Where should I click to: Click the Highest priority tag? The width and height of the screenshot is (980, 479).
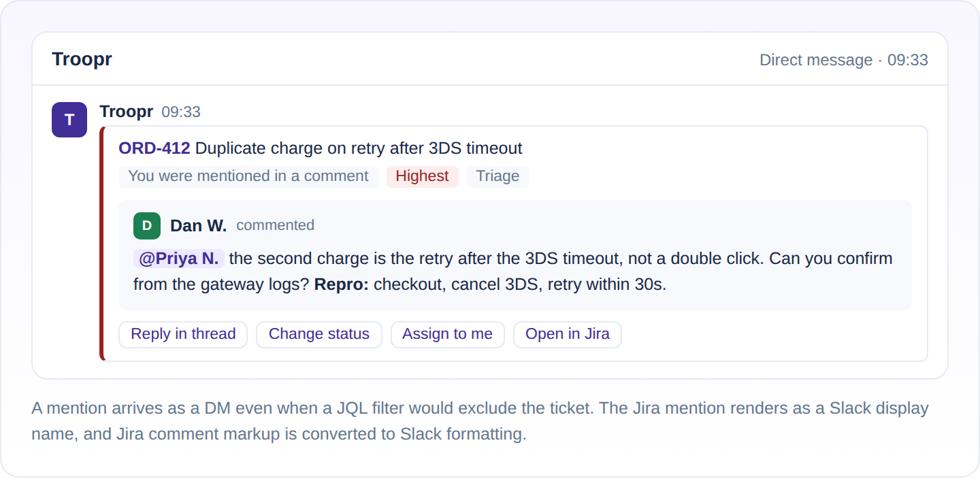click(422, 176)
